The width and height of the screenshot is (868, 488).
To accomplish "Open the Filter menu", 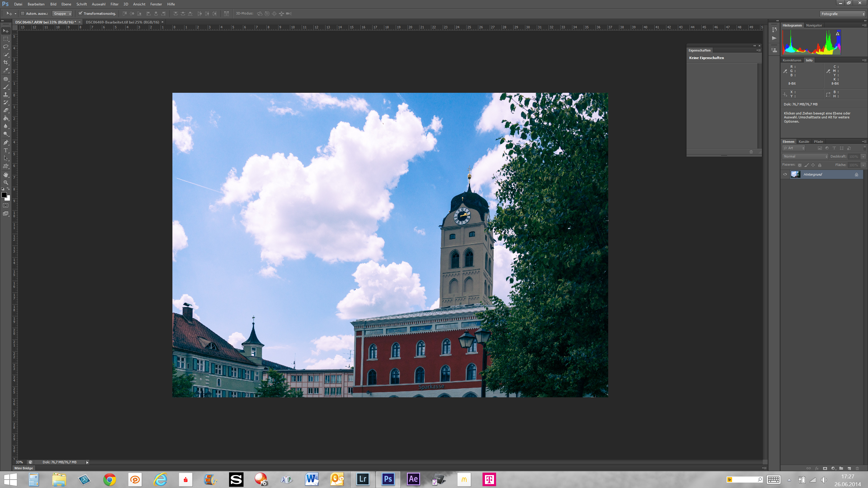I will 115,4.
